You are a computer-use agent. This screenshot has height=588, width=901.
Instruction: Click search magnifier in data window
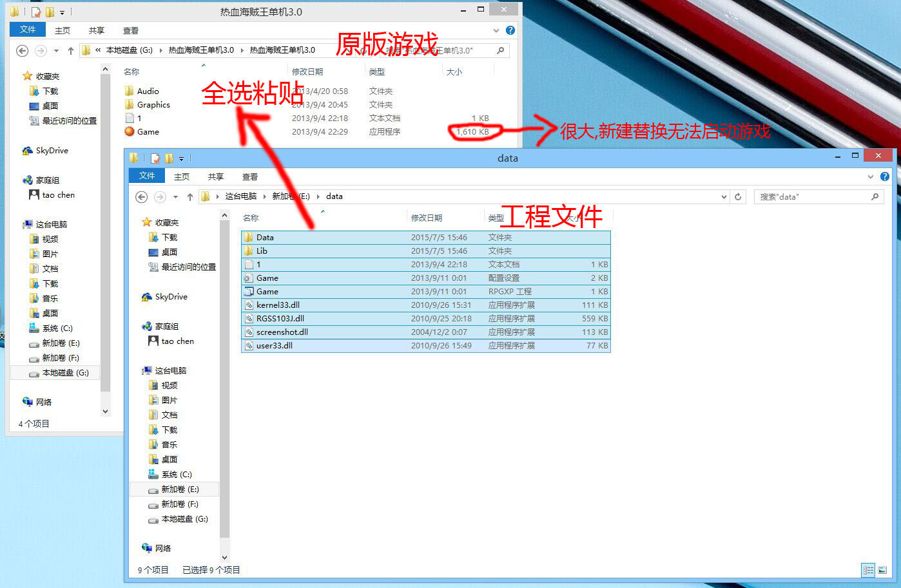[875, 196]
